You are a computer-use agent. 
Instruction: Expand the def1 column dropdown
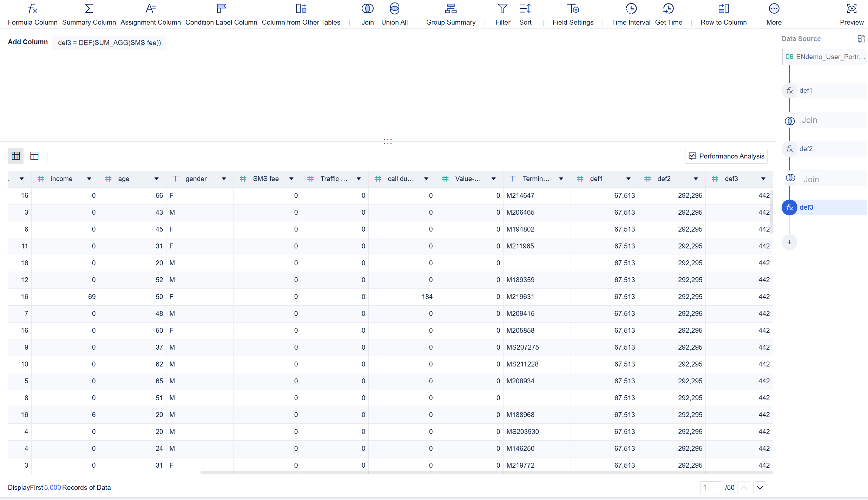pyautogui.click(x=628, y=178)
